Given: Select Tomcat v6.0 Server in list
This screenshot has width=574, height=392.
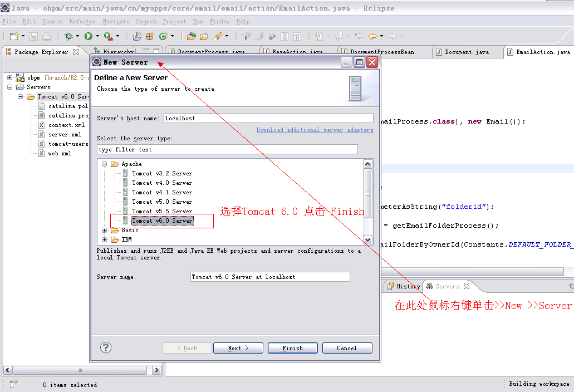Looking at the screenshot, I should coord(162,220).
